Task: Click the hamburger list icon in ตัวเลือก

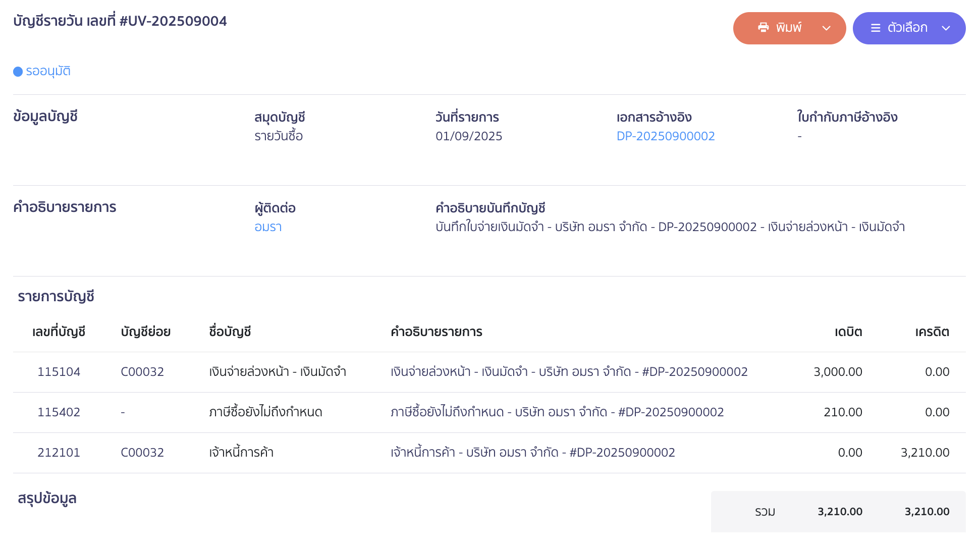Action: point(876,28)
